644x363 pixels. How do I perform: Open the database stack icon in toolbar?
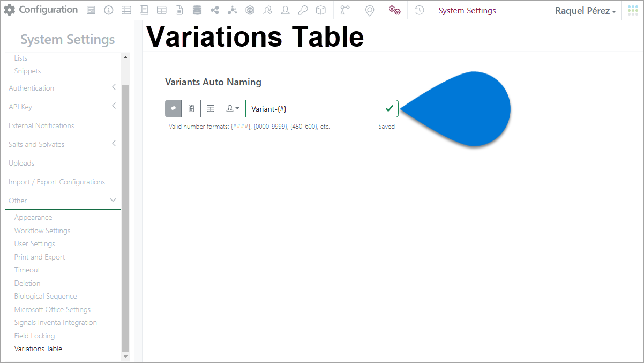click(x=197, y=10)
